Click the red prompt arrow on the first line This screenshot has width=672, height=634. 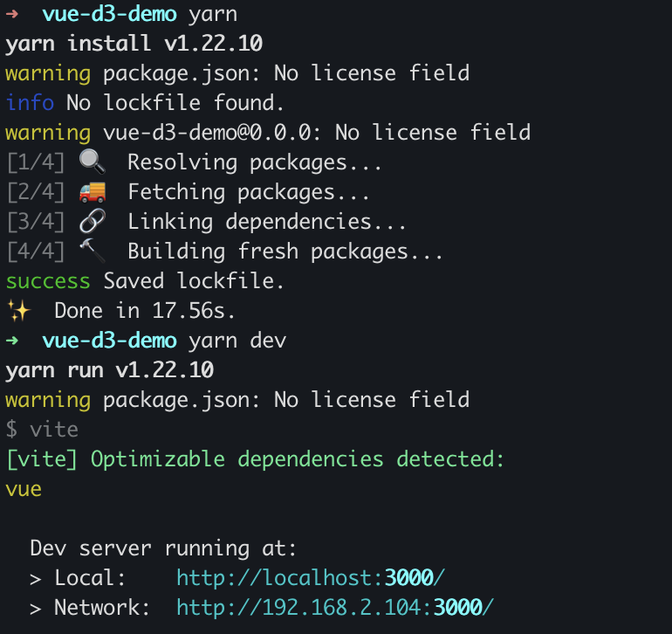(12, 14)
